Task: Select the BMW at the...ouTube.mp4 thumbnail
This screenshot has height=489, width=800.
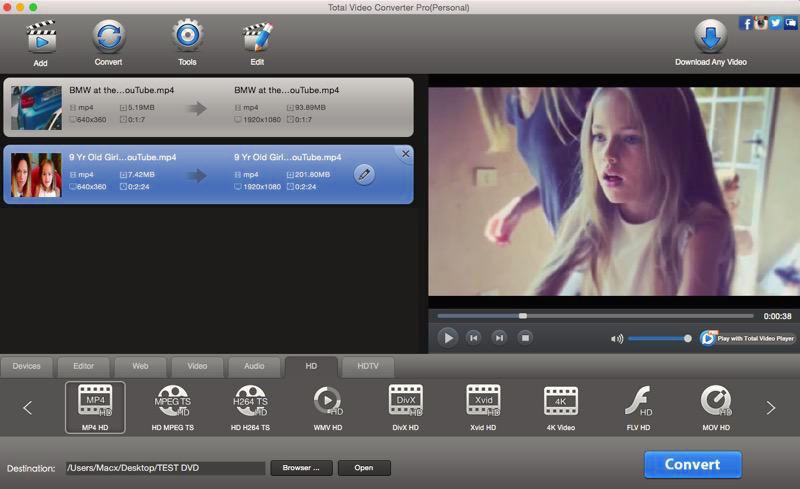Action: (36, 108)
